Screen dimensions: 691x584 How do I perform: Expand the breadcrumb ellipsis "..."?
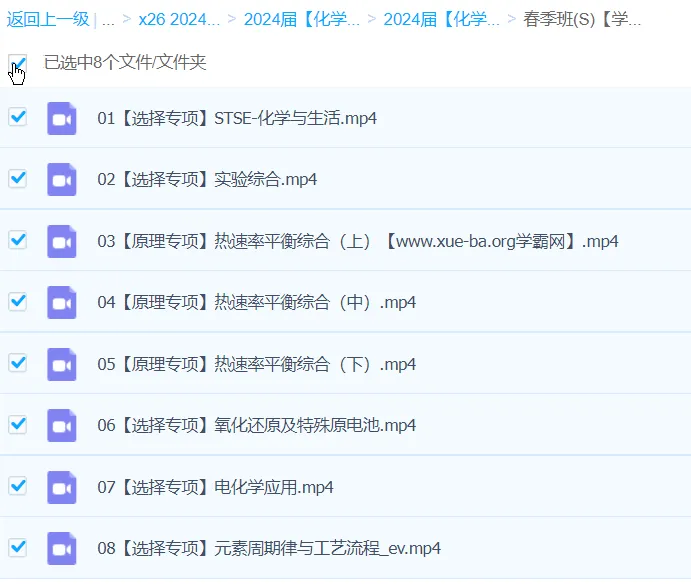108,19
